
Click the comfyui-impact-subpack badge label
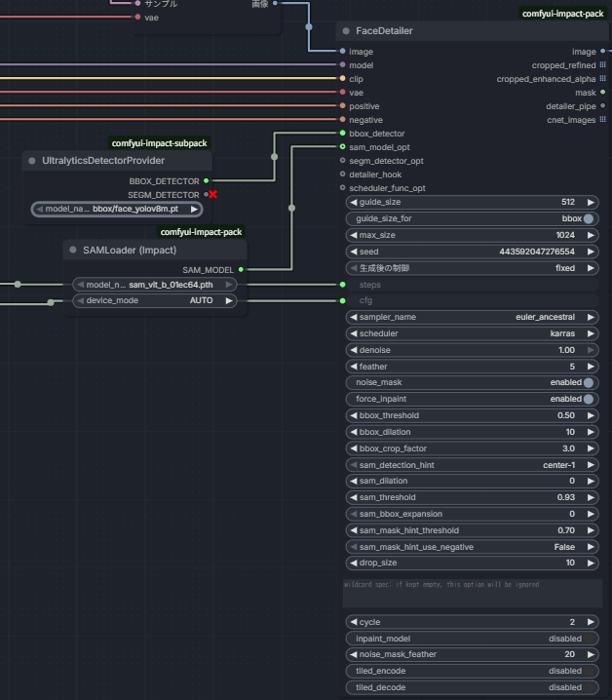(159, 143)
